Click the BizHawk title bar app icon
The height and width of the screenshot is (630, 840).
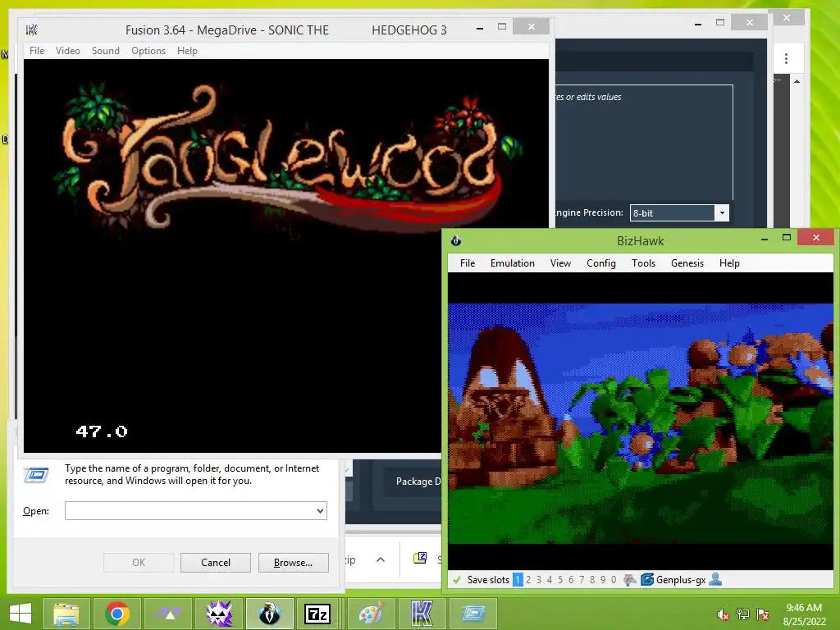(x=456, y=240)
